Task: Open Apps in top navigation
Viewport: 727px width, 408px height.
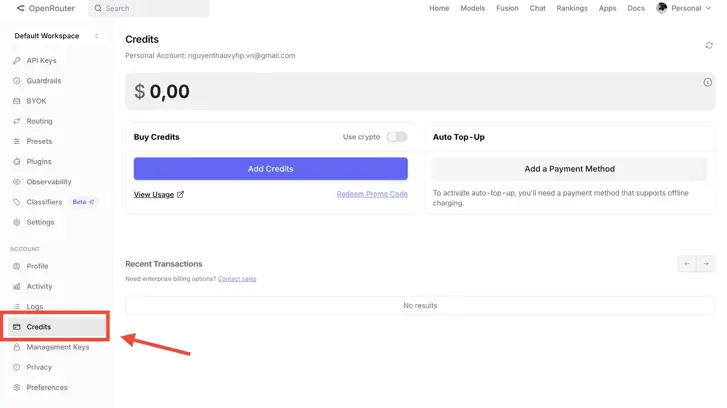Action: (x=607, y=8)
